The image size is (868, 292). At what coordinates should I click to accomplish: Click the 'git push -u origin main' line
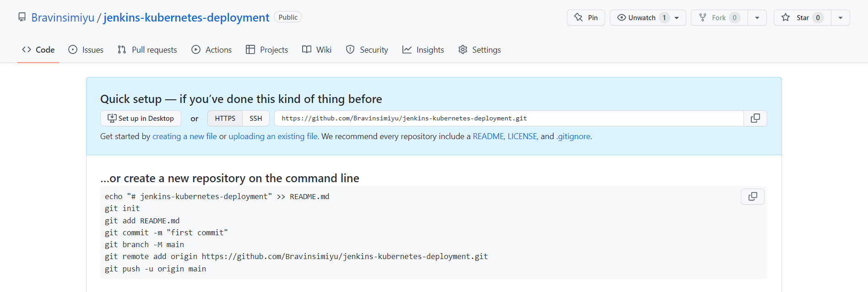[155, 269]
